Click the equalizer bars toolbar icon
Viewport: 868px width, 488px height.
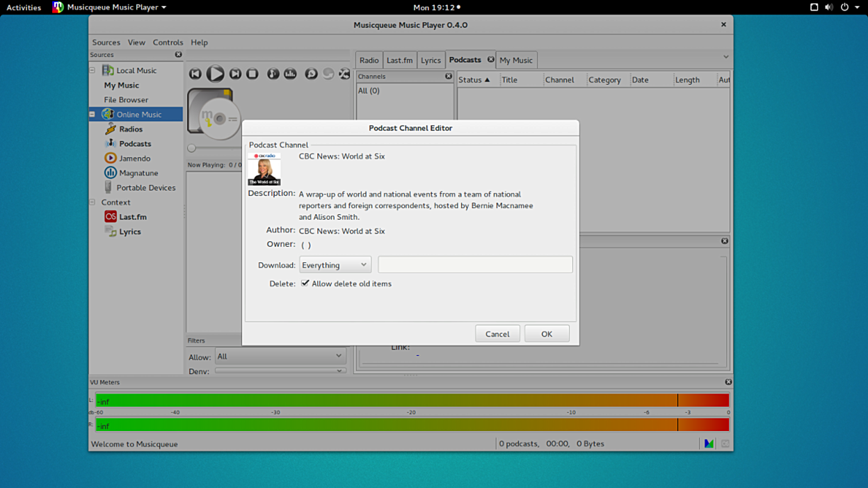click(x=291, y=74)
